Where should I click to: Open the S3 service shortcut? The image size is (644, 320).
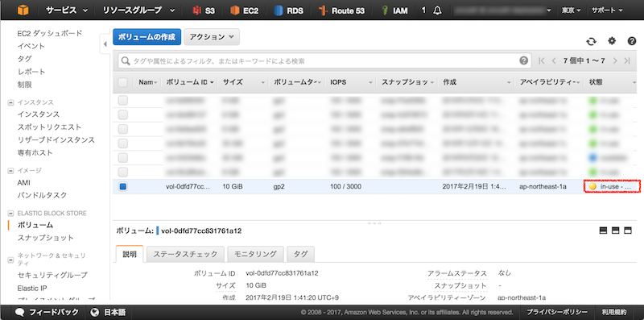[204, 10]
